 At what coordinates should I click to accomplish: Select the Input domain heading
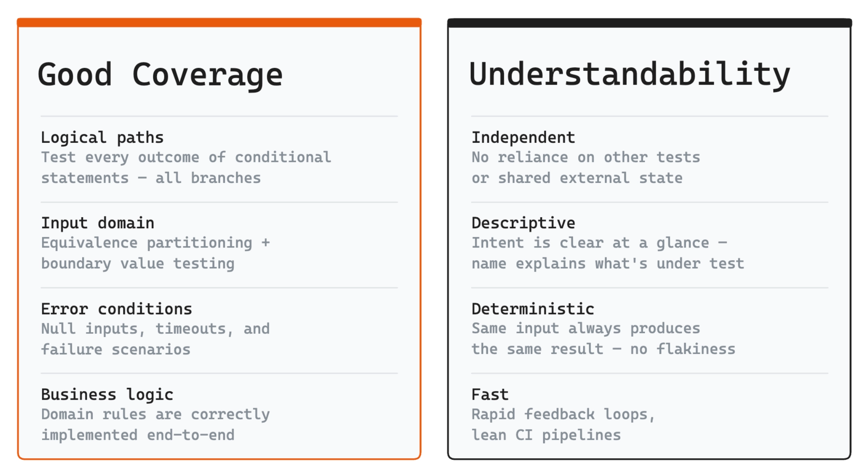point(98,223)
